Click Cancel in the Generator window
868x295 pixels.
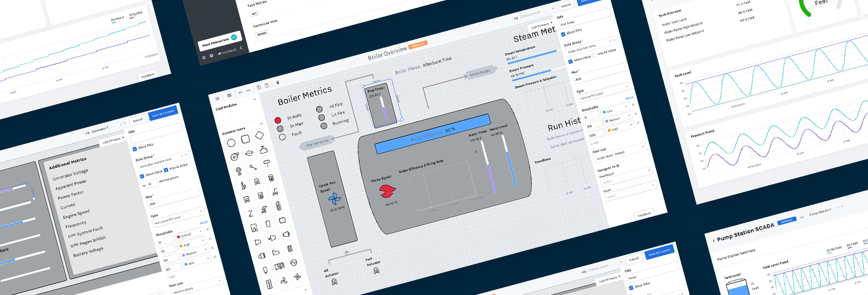tap(138, 121)
